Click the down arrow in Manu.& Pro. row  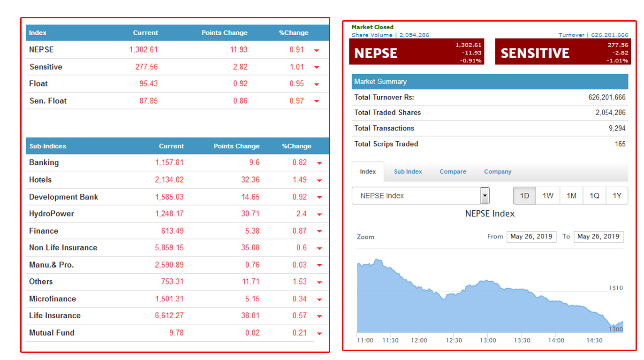pyautogui.click(x=319, y=266)
